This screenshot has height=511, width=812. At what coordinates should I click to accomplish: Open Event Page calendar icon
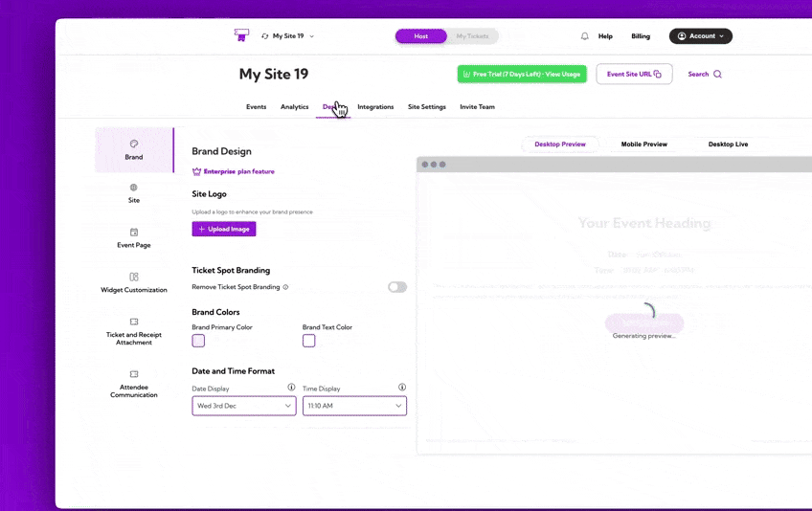pos(134,232)
